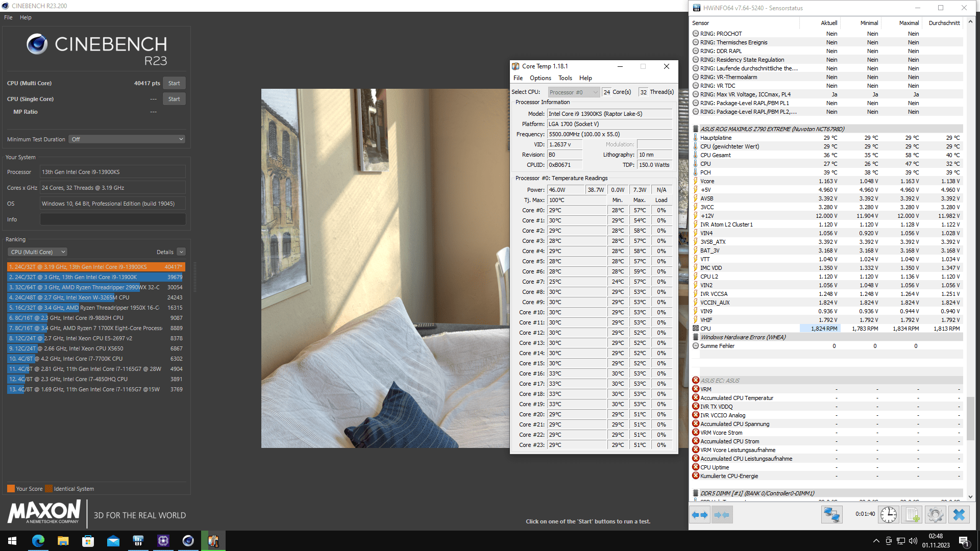The height and width of the screenshot is (551, 980).
Task: Open Core Temp File menu
Action: (x=518, y=78)
